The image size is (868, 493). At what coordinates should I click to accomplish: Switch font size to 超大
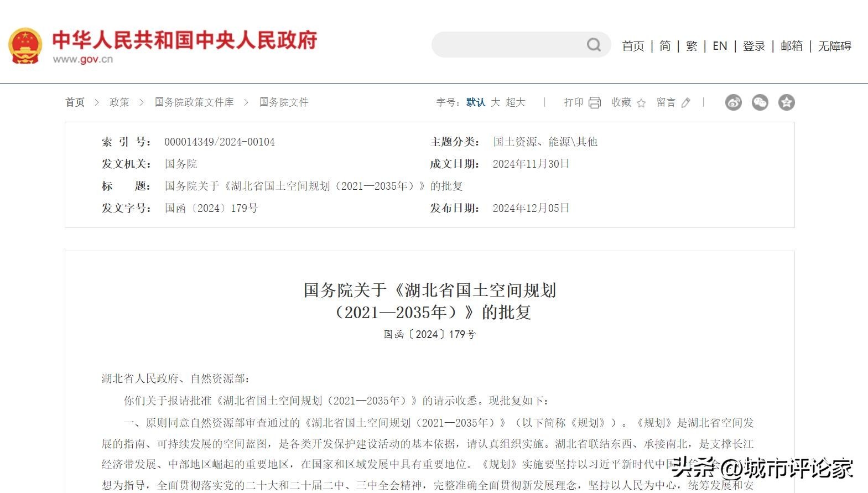[516, 102]
